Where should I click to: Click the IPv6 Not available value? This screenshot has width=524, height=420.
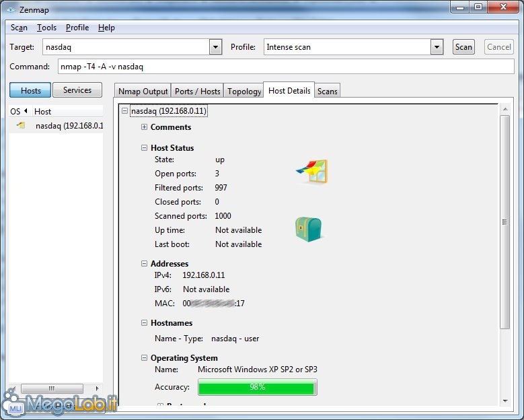click(x=207, y=289)
